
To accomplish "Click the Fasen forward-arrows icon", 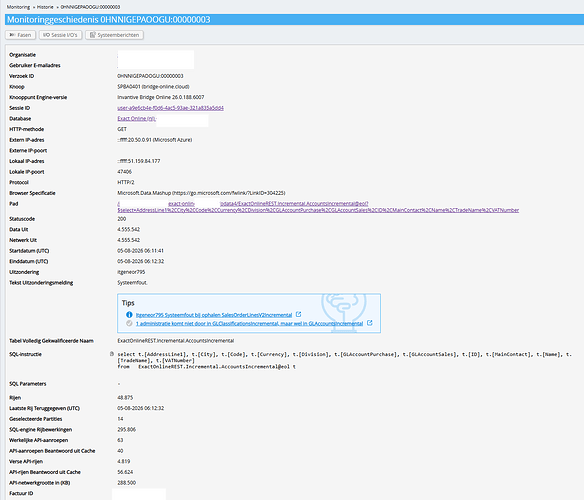I will 12,35.
